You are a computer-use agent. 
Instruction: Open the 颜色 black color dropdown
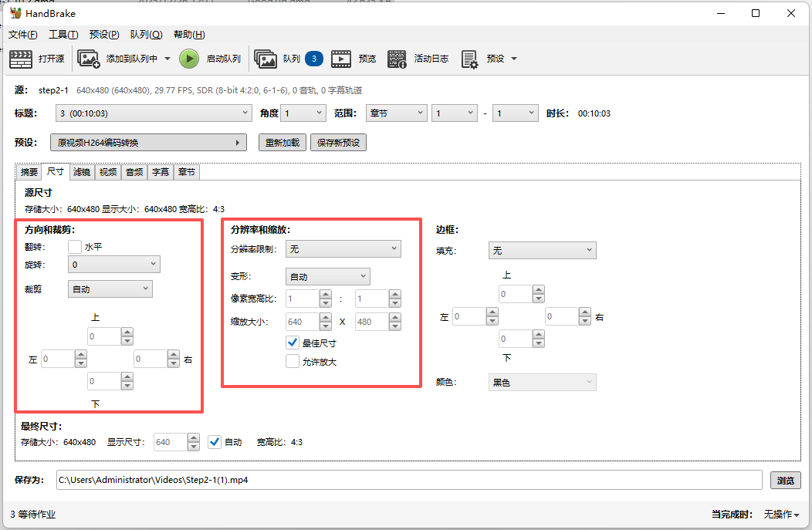point(542,383)
